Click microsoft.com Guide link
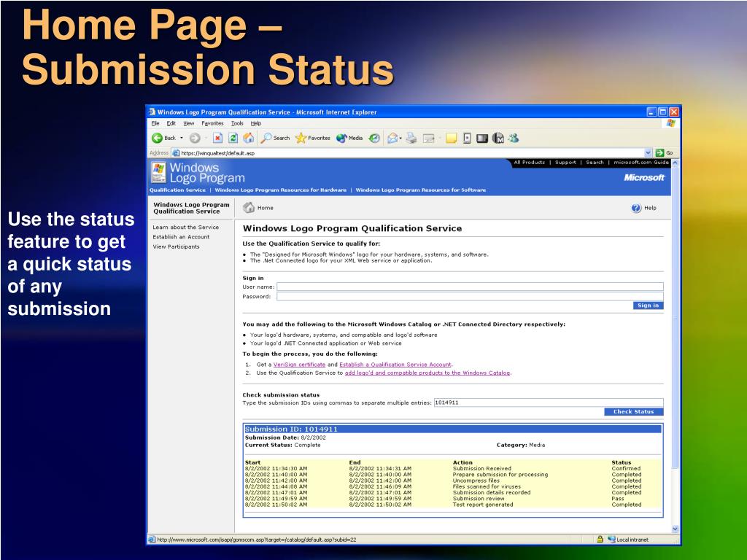 click(641, 163)
